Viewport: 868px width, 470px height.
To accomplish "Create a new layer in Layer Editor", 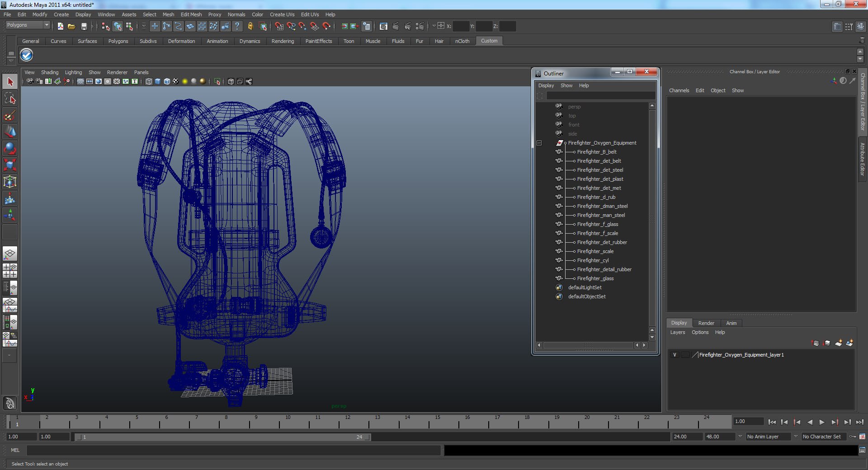I will (x=838, y=343).
